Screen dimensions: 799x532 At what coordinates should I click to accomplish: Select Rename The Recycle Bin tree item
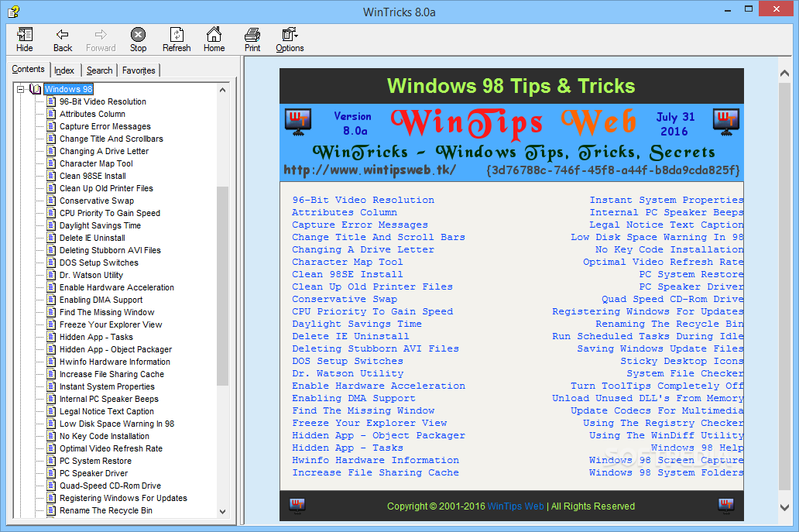[x=106, y=510]
